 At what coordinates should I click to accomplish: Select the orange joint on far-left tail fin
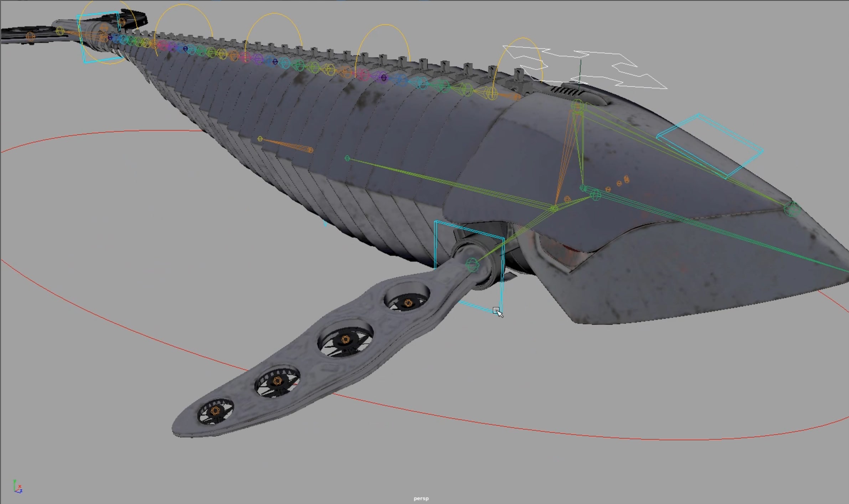31,36
